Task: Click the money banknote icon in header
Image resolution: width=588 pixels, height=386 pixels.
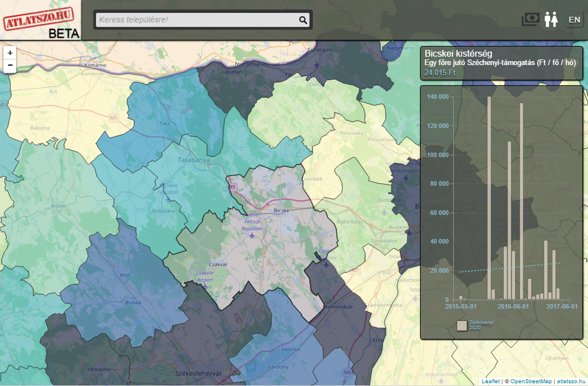Action: (x=531, y=20)
